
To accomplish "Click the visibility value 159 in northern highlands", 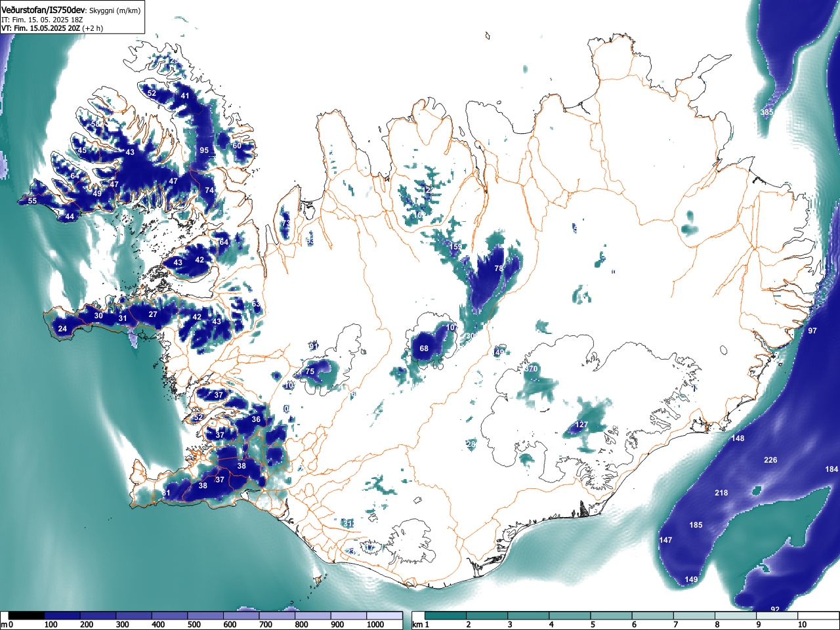I will point(455,247).
